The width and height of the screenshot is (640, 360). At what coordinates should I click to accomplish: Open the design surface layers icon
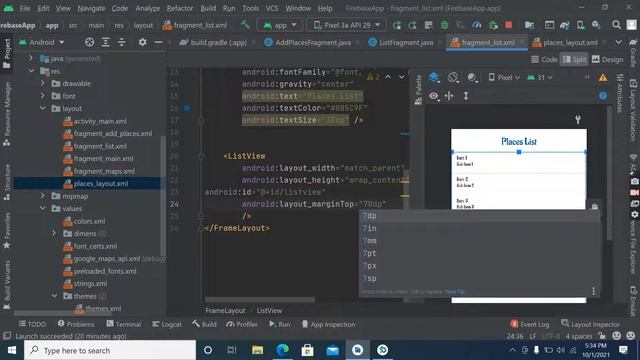click(434, 77)
